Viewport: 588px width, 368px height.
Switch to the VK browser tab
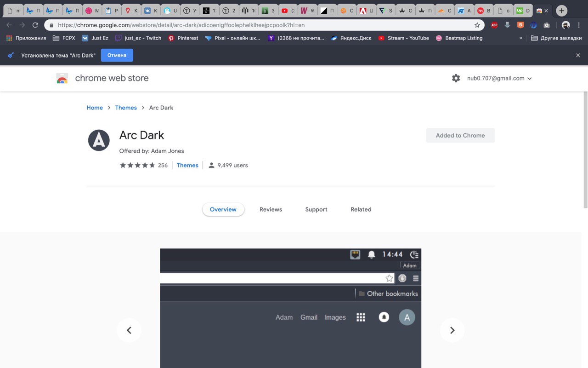click(x=150, y=11)
